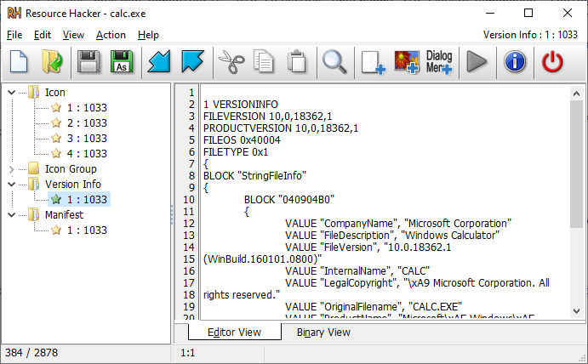Open search with the magnifying glass icon
This screenshot has height=364, width=588.
point(334,62)
